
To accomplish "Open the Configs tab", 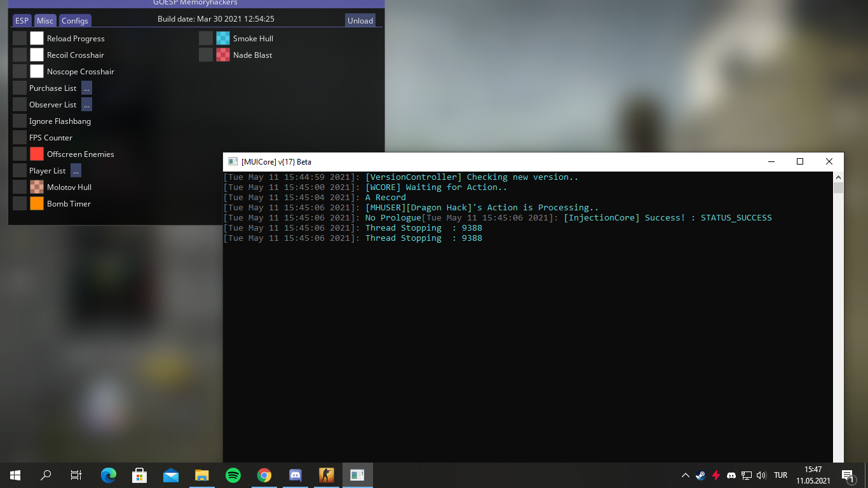I will coord(75,20).
